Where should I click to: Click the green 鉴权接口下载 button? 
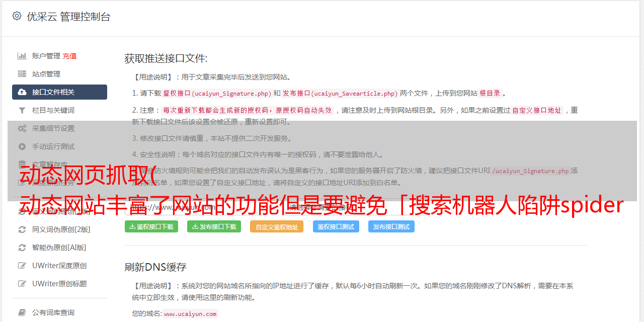coord(151,226)
